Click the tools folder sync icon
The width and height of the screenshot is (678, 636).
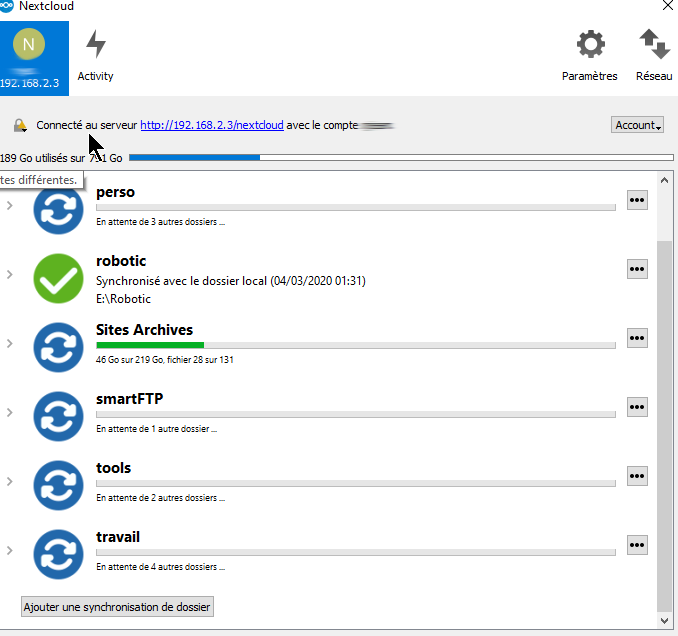pos(58,485)
